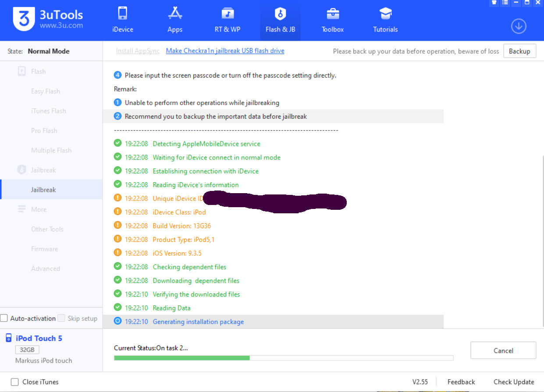Image resolution: width=544 pixels, height=392 pixels.
Task: Expand the Flash section in sidebar
Action: (38, 71)
